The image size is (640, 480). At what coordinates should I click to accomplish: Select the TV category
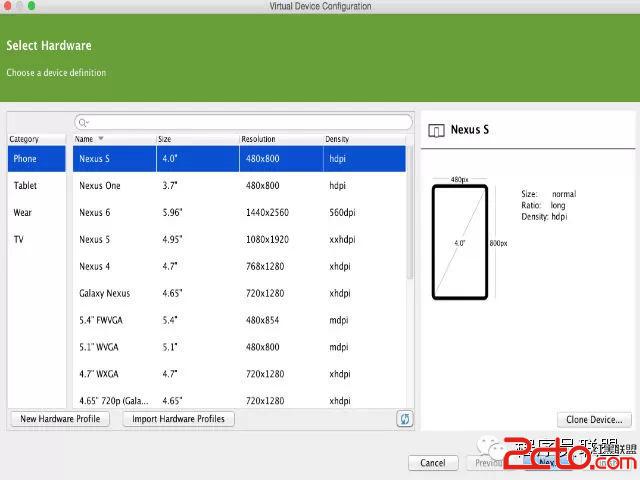pyautogui.click(x=36, y=240)
